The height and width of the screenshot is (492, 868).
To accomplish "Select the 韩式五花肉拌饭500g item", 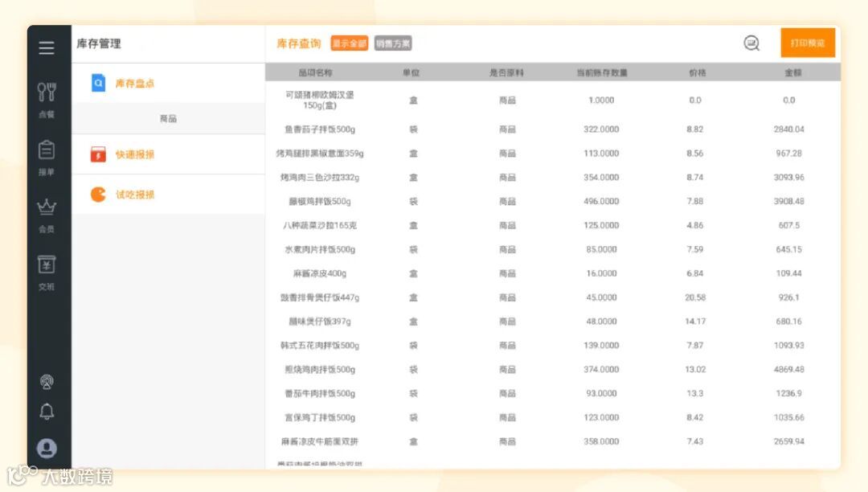I will click(319, 346).
